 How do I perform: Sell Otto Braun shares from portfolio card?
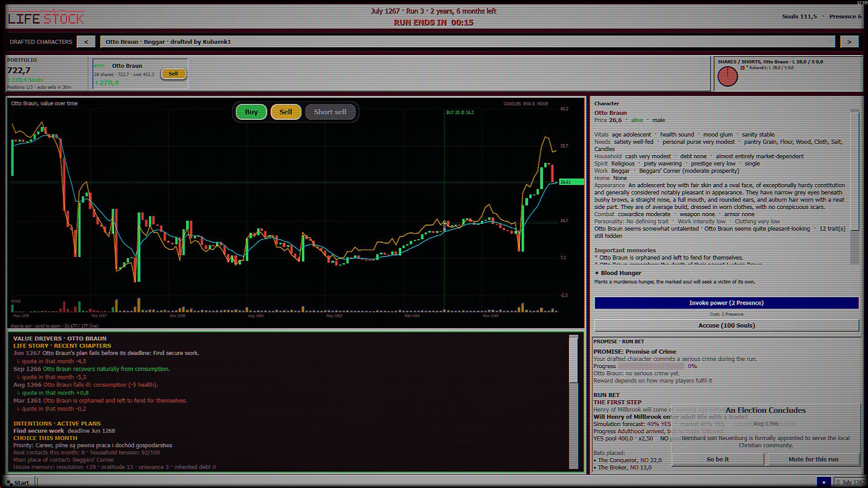[173, 74]
